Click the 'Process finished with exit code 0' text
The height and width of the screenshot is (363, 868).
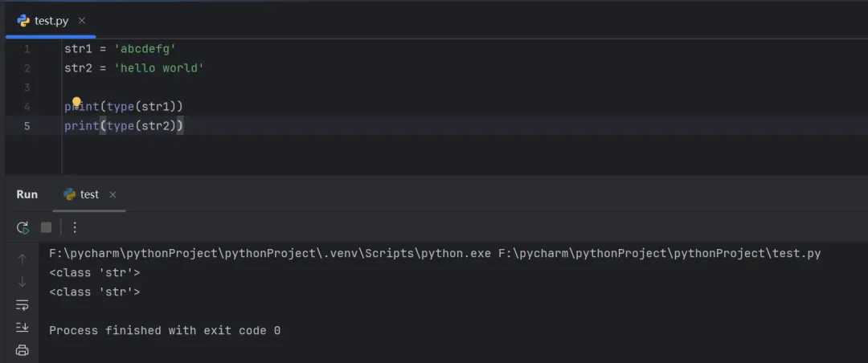pyautogui.click(x=165, y=331)
